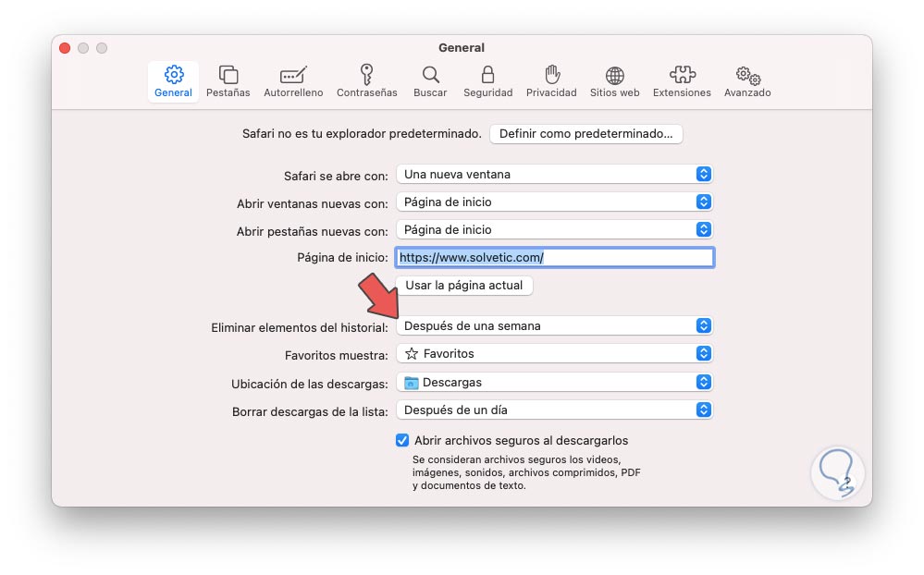Open 'Borrar descargas de la lista' dropdown

point(555,410)
